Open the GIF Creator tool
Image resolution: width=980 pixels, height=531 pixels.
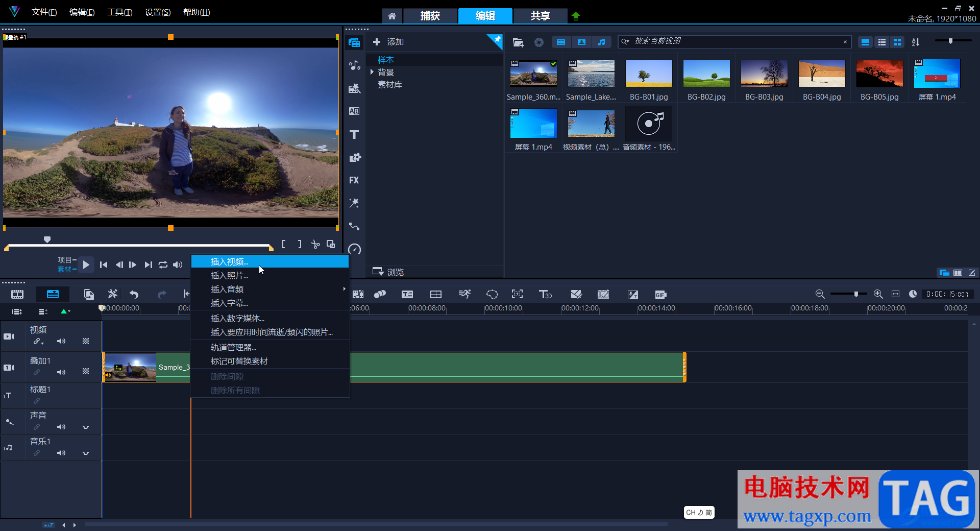click(x=660, y=295)
